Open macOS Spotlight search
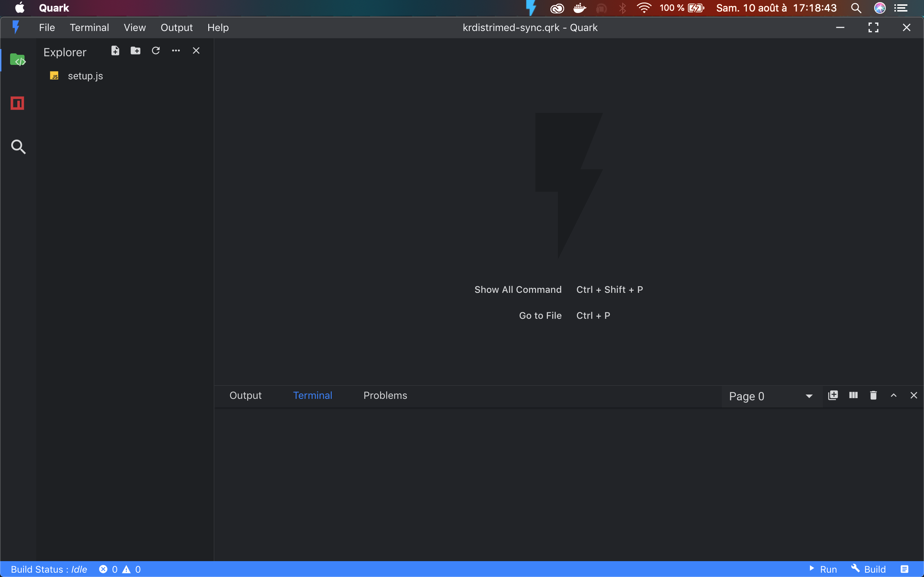The height and width of the screenshot is (577, 924). tap(856, 8)
